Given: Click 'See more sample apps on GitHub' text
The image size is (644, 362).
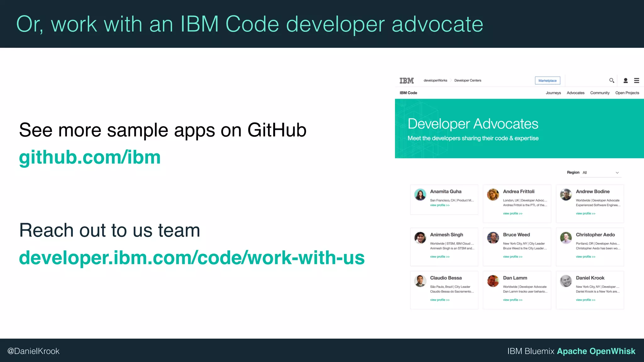Looking at the screenshot, I should pos(163,130).
